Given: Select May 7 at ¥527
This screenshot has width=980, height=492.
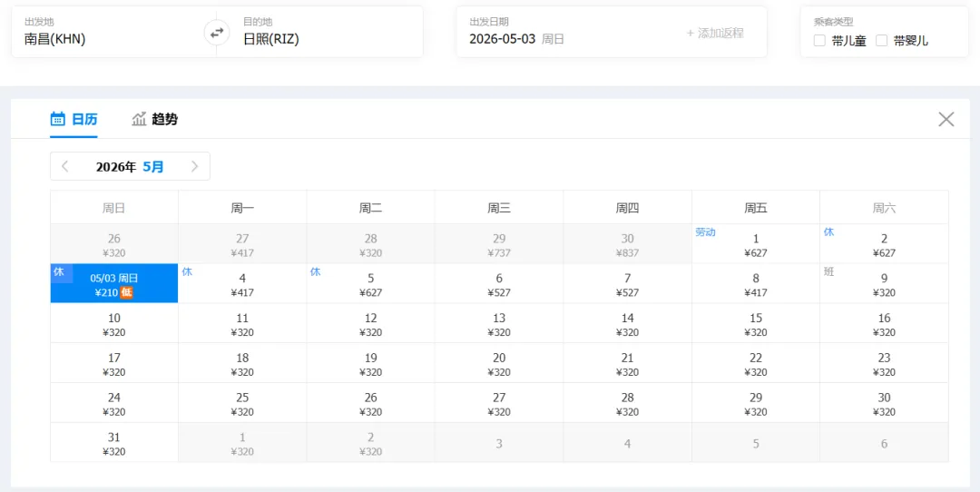Looking at the screenshot, I should click(628, 283).
